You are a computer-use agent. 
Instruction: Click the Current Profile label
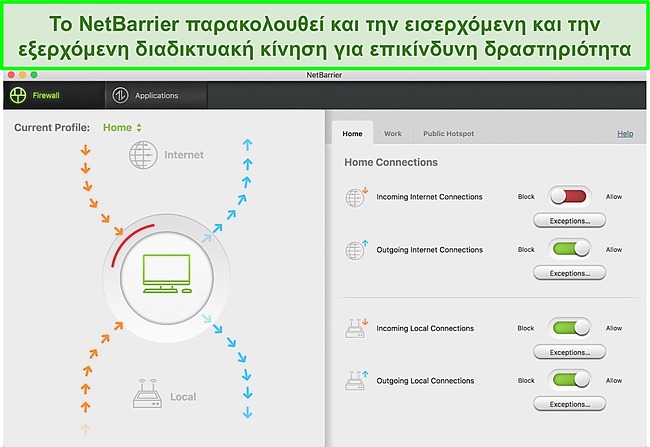(x=52, y=128)
